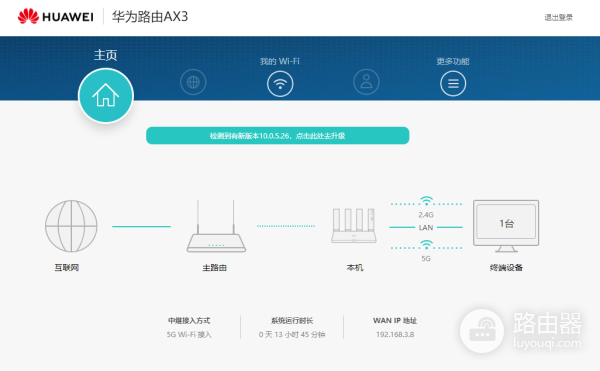This screenshot has height=371, width=600.
Task: Open the home page house icon
Action: (106, 95)
